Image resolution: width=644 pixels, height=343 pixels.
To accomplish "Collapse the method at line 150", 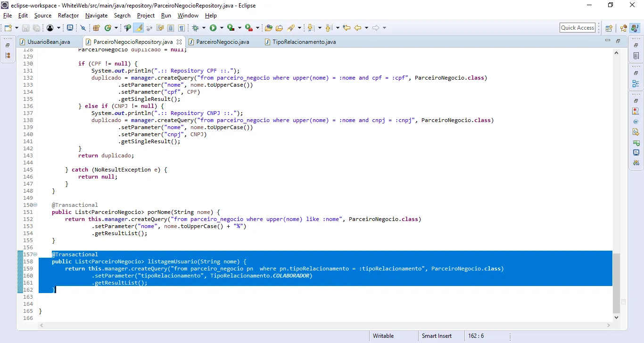I will pyautogui.click(x=35, y=205).
